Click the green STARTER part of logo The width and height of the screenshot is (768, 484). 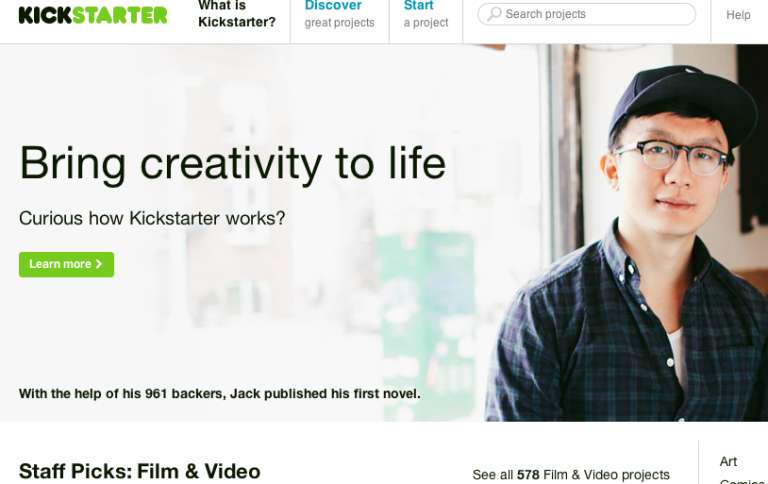click(x=120, y=15)
